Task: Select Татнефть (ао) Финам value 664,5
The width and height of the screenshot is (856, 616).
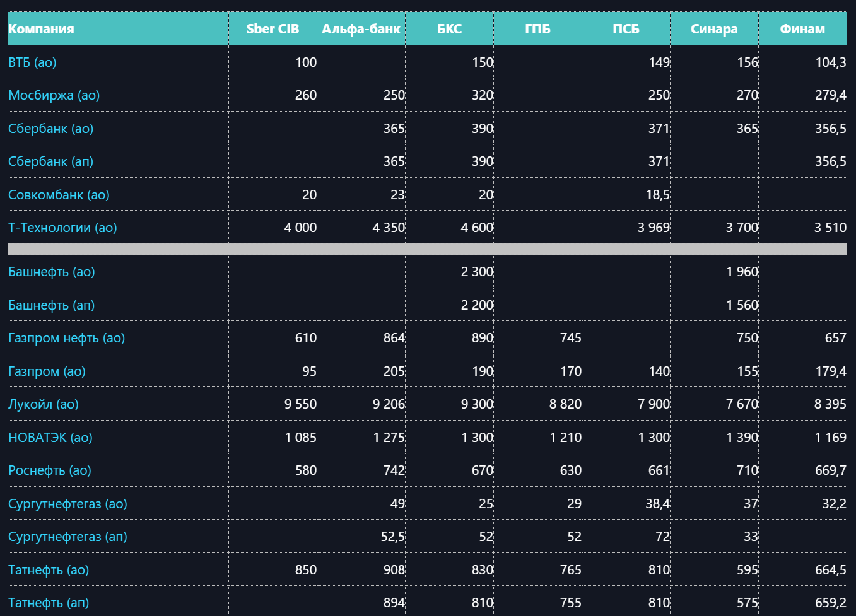Action: 831,570
